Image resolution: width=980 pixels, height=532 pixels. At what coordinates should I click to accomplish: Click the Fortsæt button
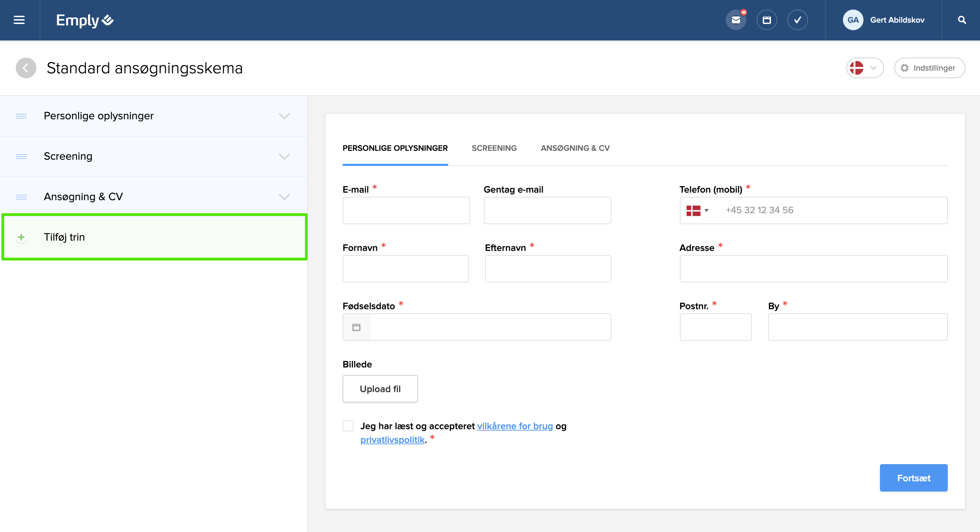(913, 477)
